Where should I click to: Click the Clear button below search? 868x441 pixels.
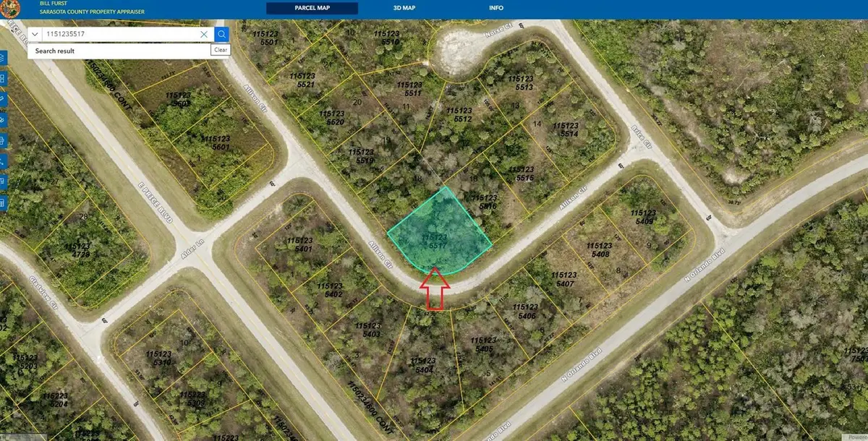221,49
